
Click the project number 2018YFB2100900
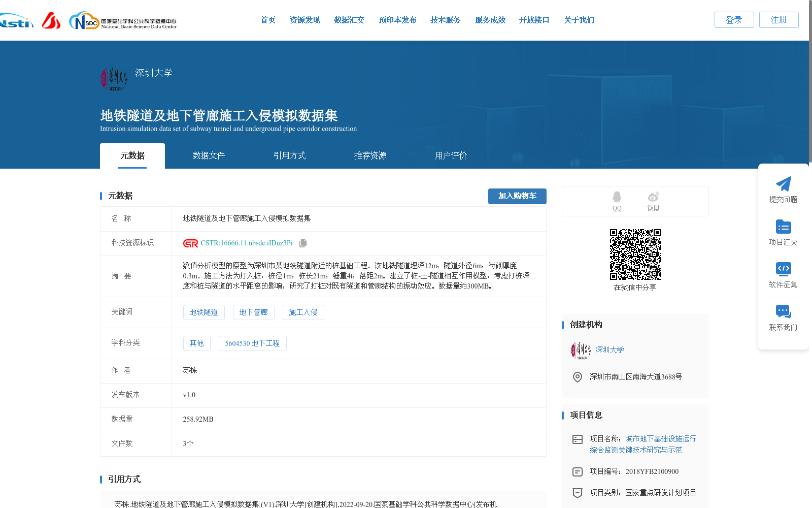(x=652, y=471)
